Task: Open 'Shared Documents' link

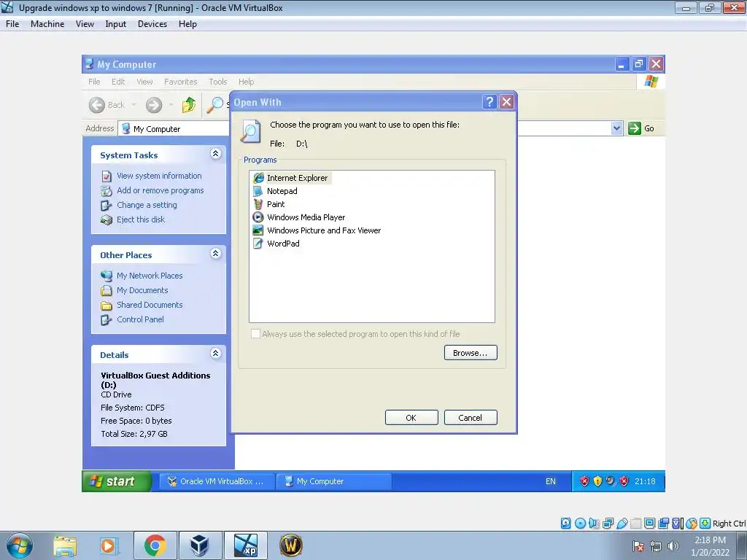Action: 150,305
